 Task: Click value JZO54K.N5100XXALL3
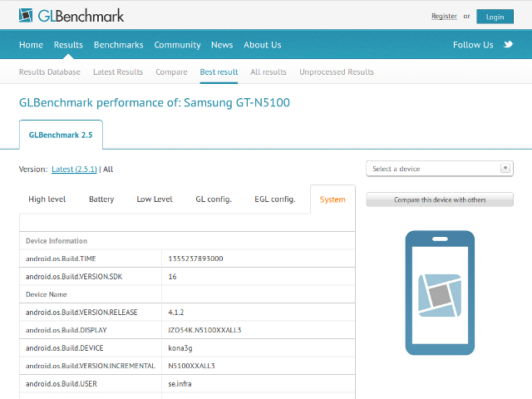[204, 330]
